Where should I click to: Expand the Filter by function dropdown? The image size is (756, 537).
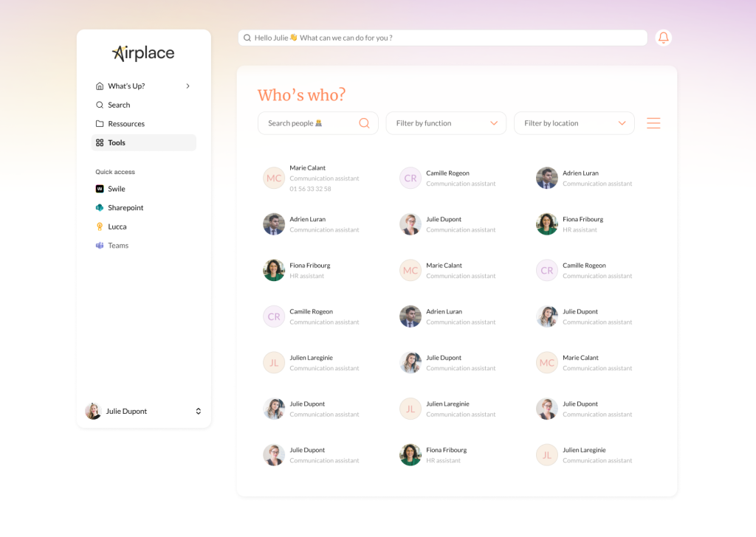[x=446, y=123]
